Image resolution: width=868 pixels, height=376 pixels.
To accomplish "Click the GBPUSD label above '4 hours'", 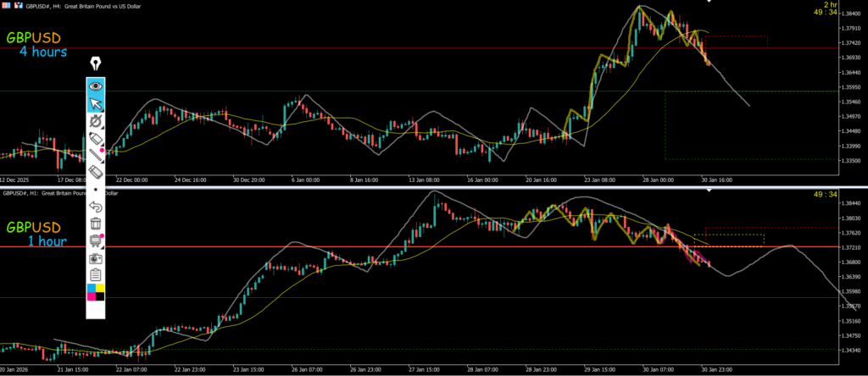I will [33, 38].
